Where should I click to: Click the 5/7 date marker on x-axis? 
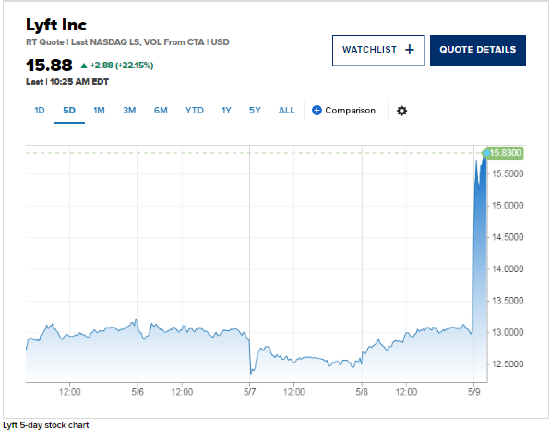[250, 392]
